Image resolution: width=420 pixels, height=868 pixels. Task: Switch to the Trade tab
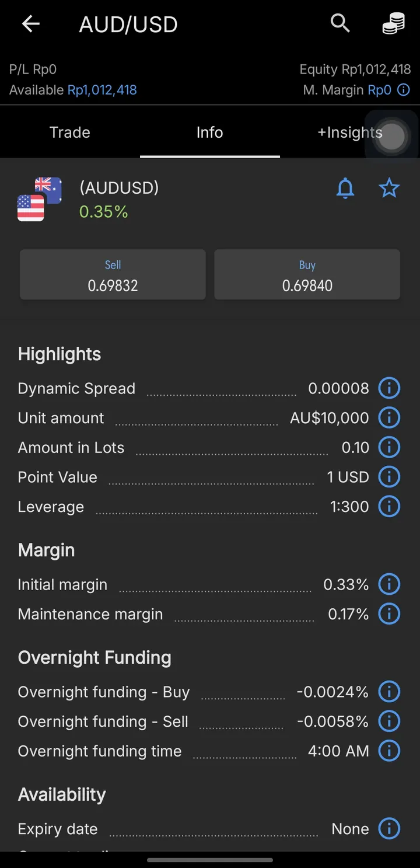pos(70,133)
